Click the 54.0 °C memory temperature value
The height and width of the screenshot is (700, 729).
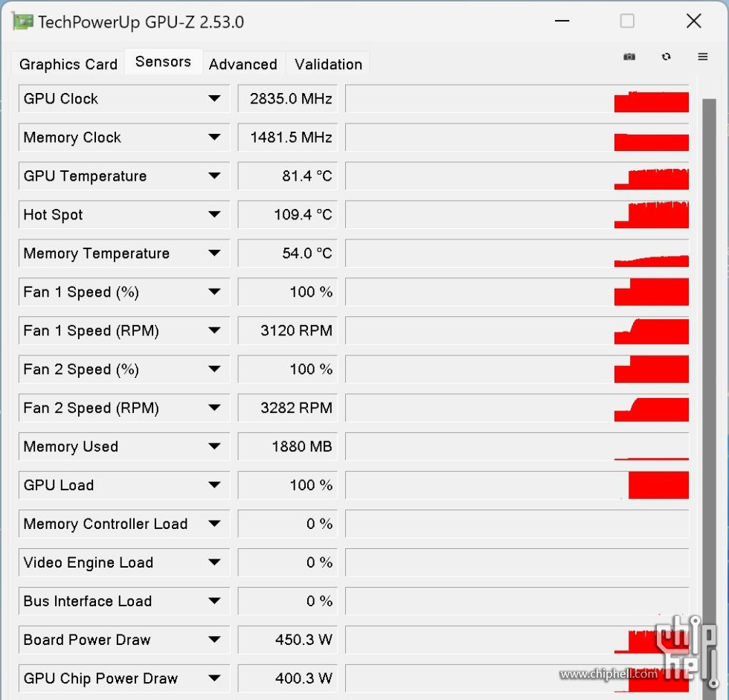click(287, 253)
